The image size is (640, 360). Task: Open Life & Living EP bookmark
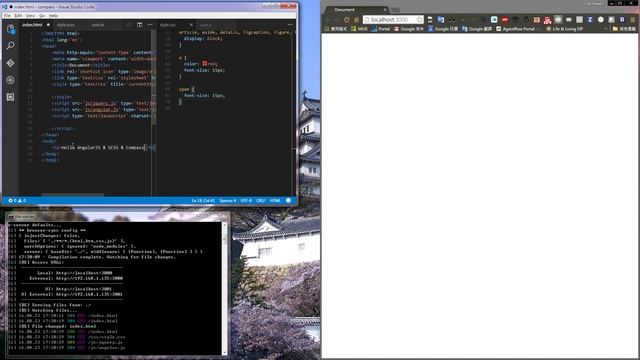[564, 29]
